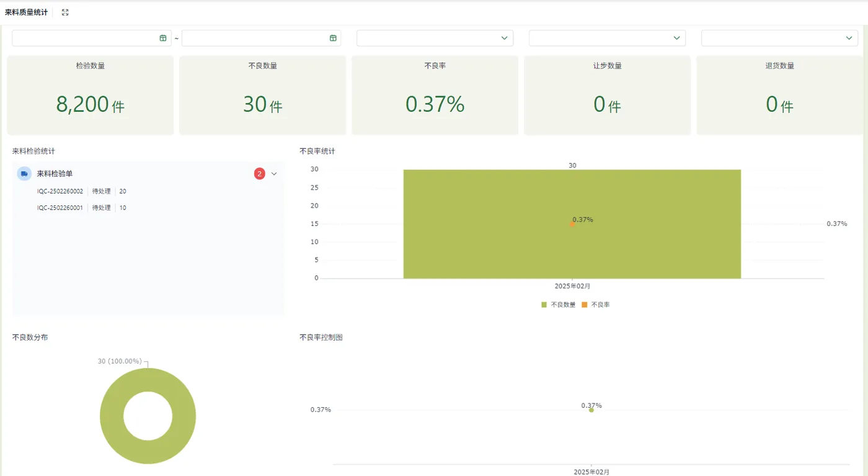Screen dimensions: 868x476
Task: Select the 检验数量 8,200件 card
Action: [x=91, y=95]
